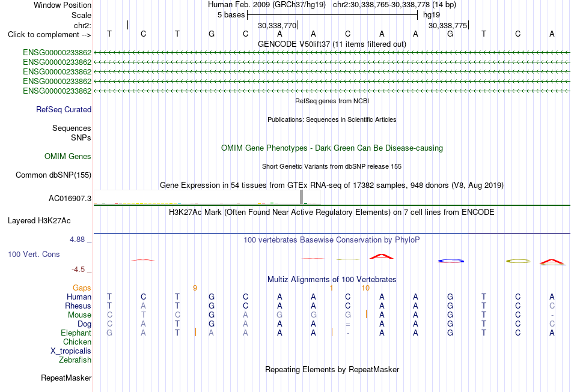Click the orange Gaps row label
Image resolution: width=571 pixels, height=392 pixels.
[82, 288]
